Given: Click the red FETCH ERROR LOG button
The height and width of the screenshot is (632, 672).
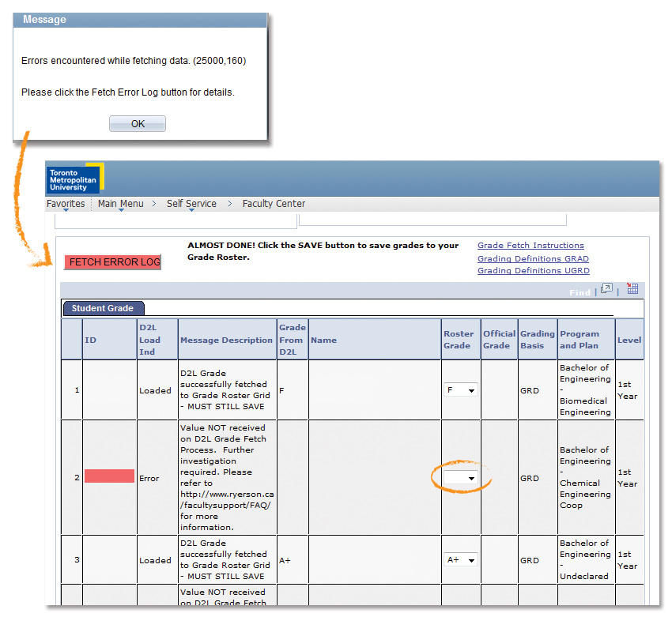Looking at the screenshot, I should (x=113, y=262).
